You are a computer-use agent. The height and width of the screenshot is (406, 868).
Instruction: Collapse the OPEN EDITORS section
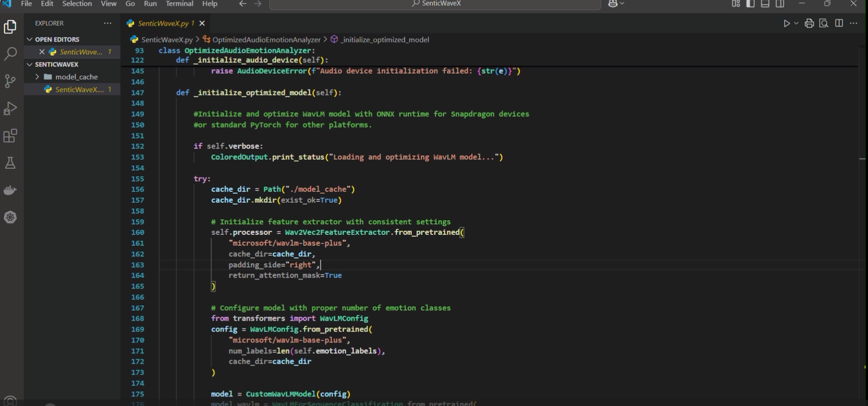click(x=30, y=39)
